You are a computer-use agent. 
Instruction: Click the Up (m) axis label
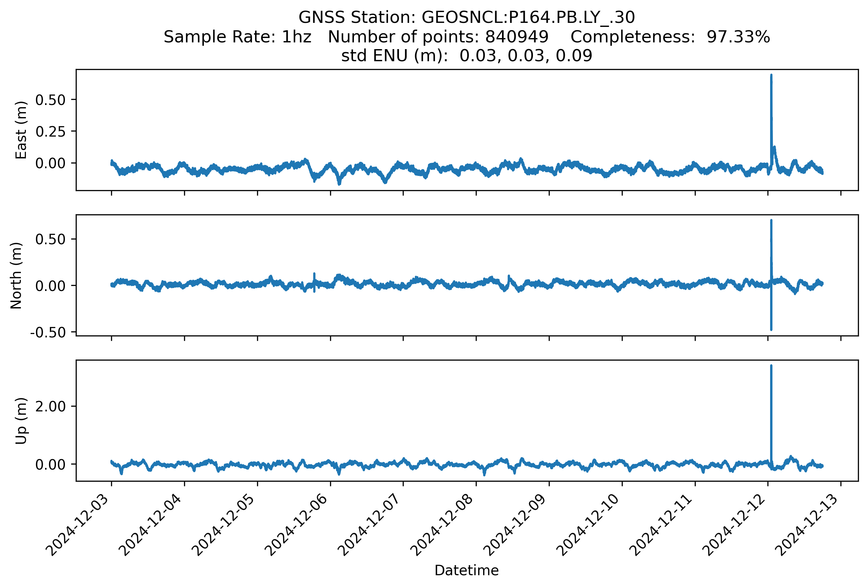[x=21, y=421]
